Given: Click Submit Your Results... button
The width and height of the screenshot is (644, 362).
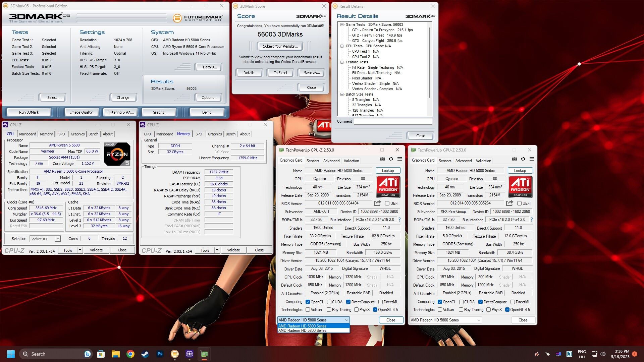Looking at the screenshot, I should [280, 46].
